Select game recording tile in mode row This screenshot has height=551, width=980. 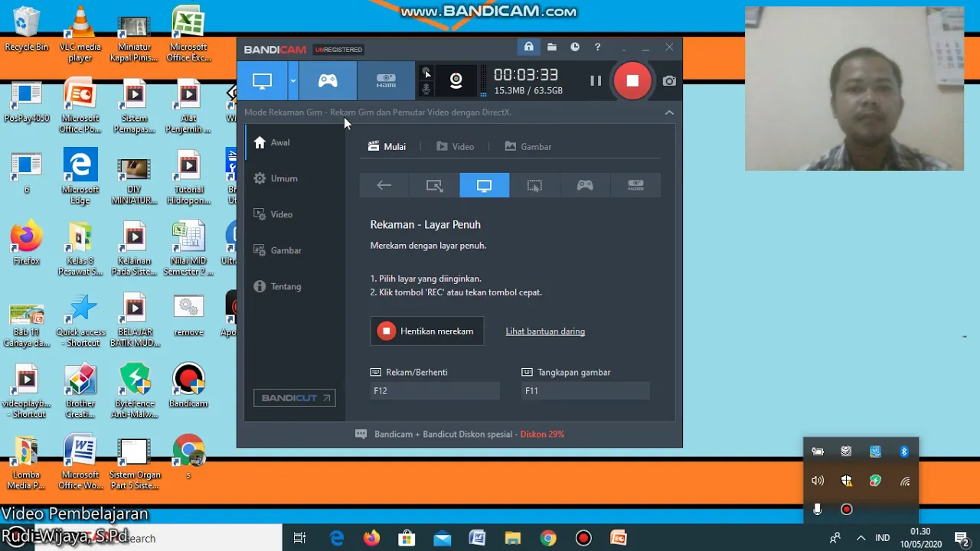click(x=585, y=185)
